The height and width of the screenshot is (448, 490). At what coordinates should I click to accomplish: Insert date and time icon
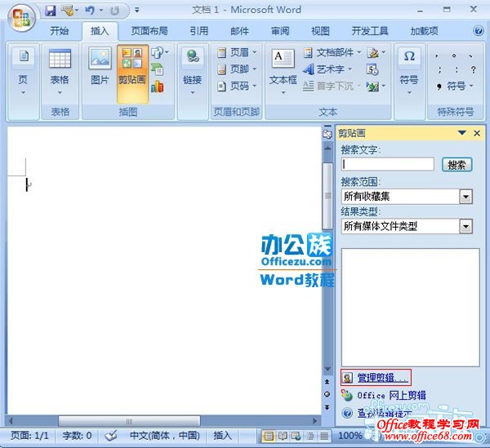point(373,69)
